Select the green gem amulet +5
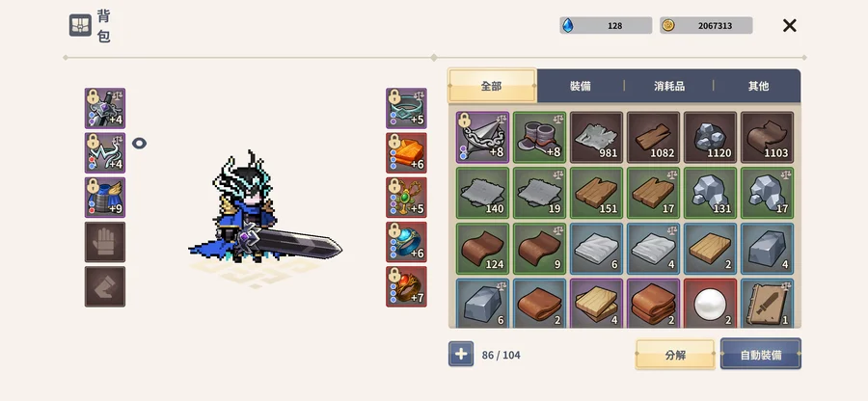868x401 pixels. point(406,198)
